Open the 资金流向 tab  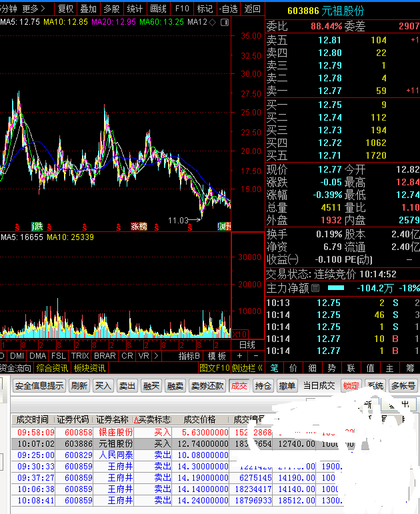(15, 368)
